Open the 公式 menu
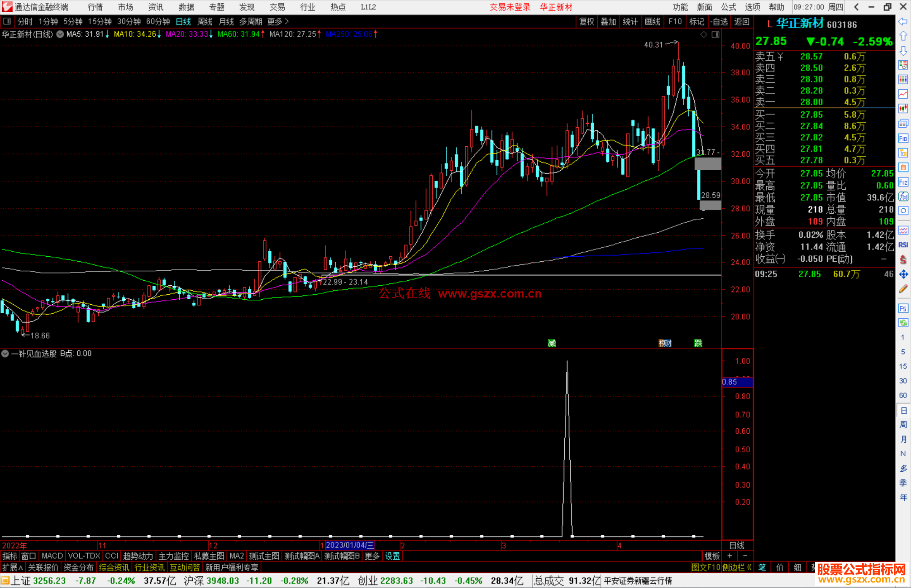The image size is (911, 588). tap(728, 7)
